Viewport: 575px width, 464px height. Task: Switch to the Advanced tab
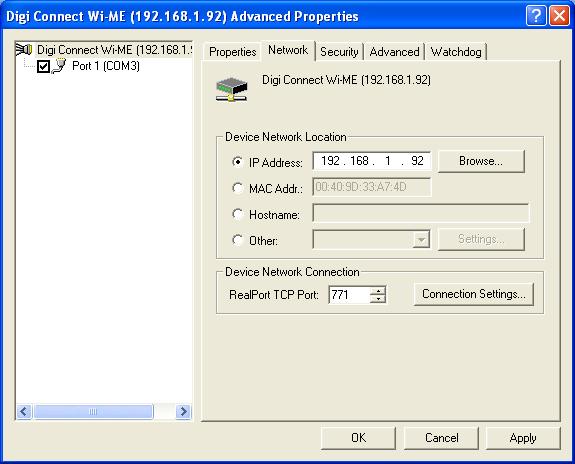pos(394,52)
